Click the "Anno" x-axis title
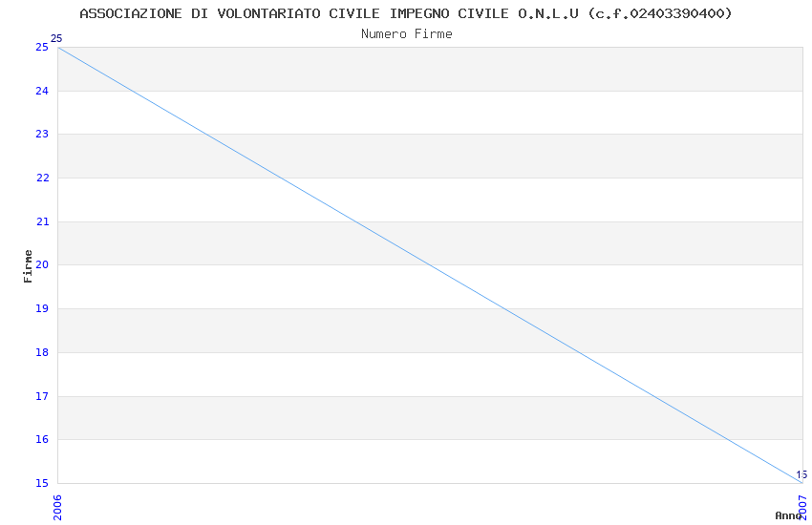Screen dimensions: 812x525 click(788, 515)
